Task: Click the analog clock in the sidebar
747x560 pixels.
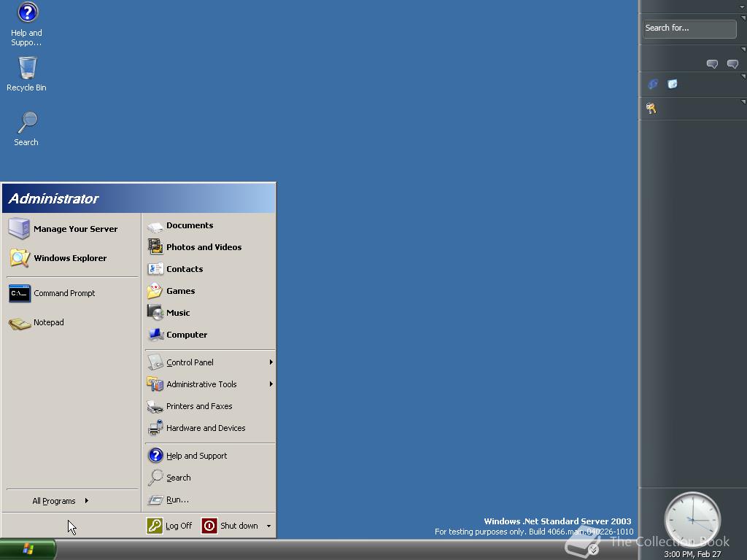Action: pyautogui.click(x=692, y=520)
